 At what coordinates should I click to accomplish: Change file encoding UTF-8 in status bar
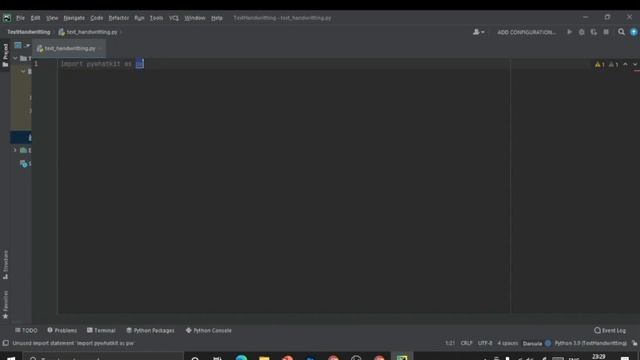pyautogui.click(x=485, y=343)
